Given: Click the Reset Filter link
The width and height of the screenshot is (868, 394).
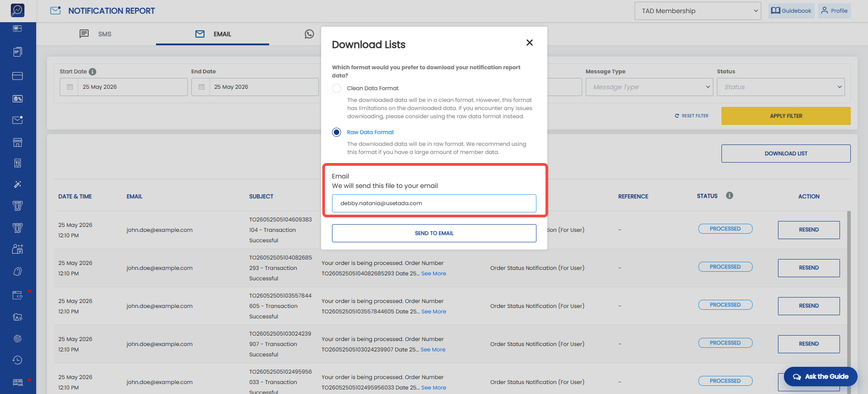Looking at the screenshot, I should tap(692, 116).
